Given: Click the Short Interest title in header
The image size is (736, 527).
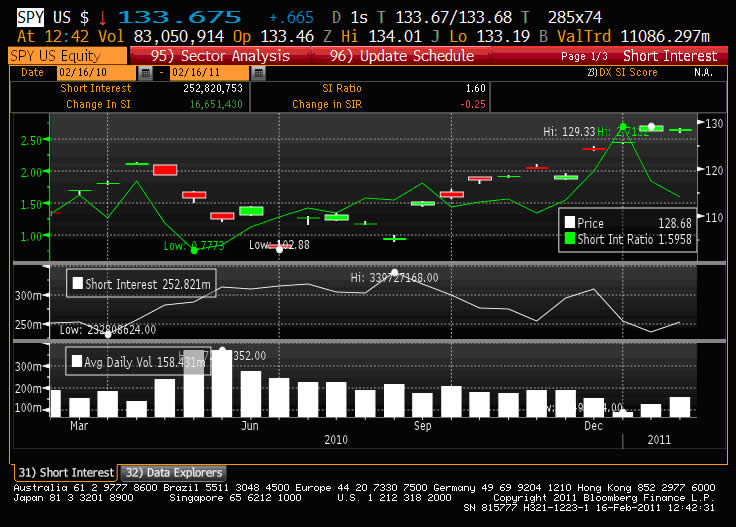Looking at the screenshot, I should coord(670,56).
